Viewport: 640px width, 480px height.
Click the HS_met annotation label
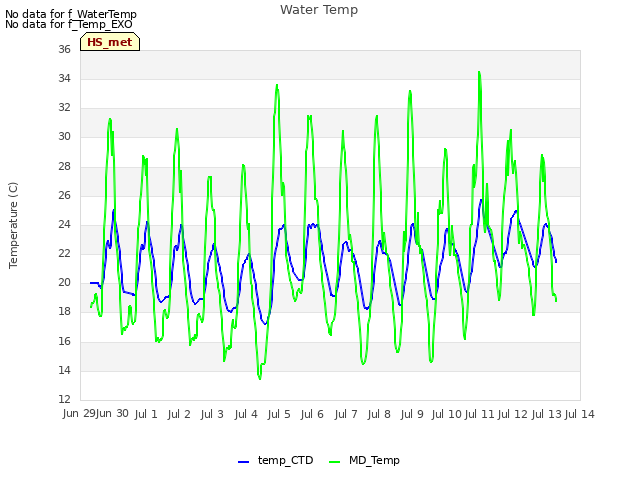click(110, 42)
